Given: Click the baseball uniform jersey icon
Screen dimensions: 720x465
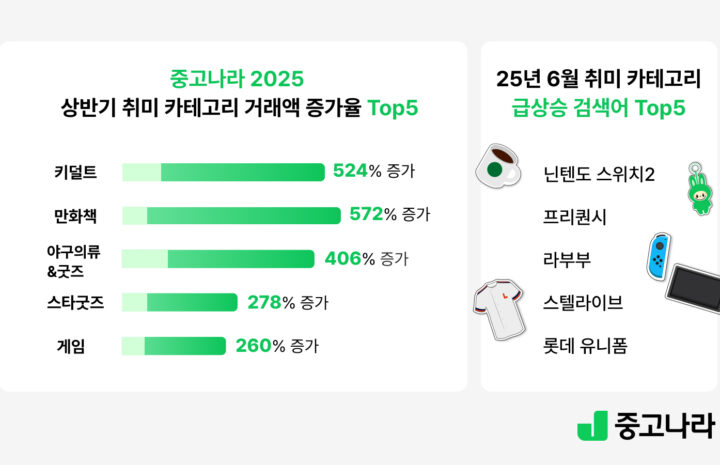Looking at the screenshot, I should pos(500,309).
